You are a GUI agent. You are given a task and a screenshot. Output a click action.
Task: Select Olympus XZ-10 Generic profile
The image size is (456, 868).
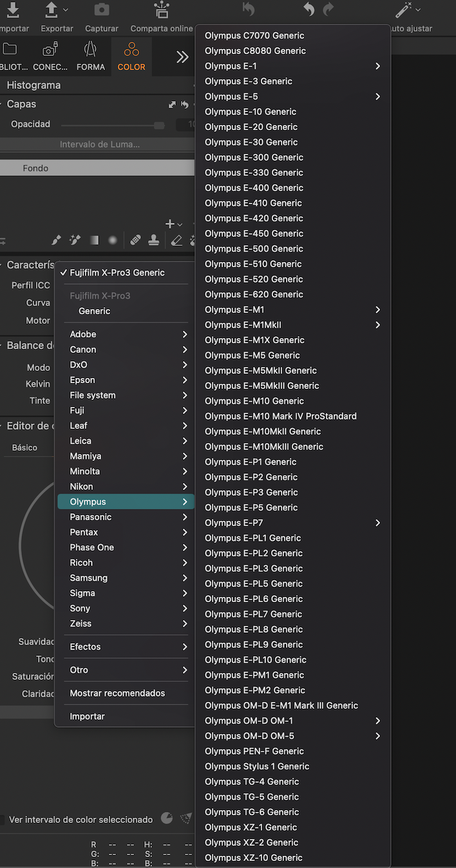tap(293, 858)
